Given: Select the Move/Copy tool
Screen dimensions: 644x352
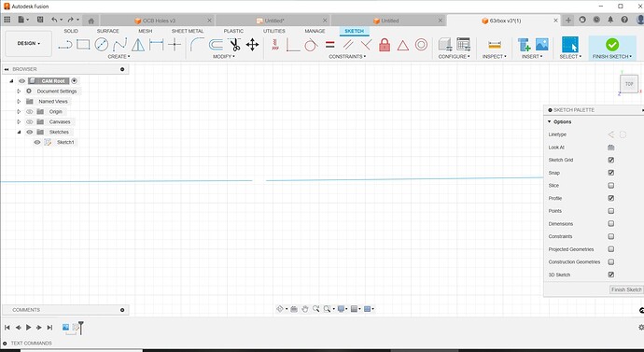Looking at the screenshot, I should tap(252, 45).
